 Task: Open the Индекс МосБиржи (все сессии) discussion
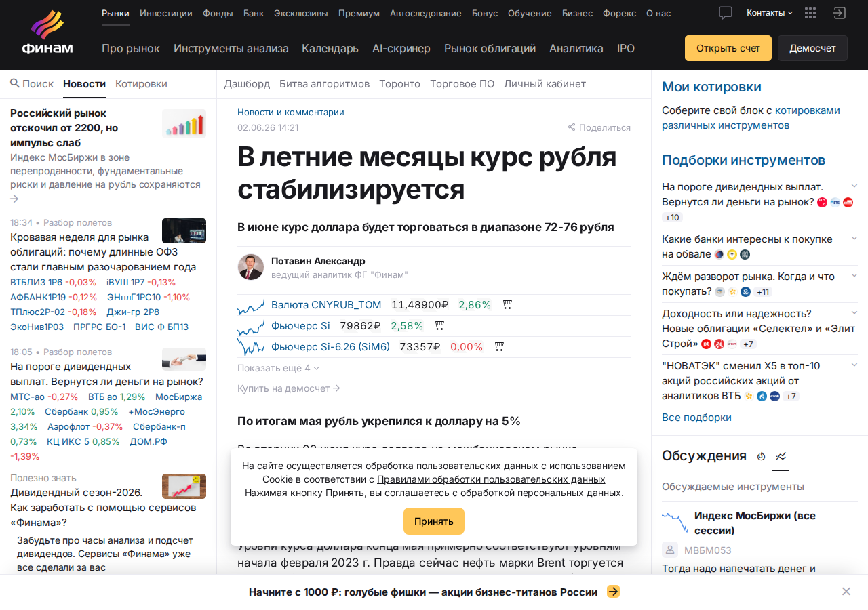(755, 523)
